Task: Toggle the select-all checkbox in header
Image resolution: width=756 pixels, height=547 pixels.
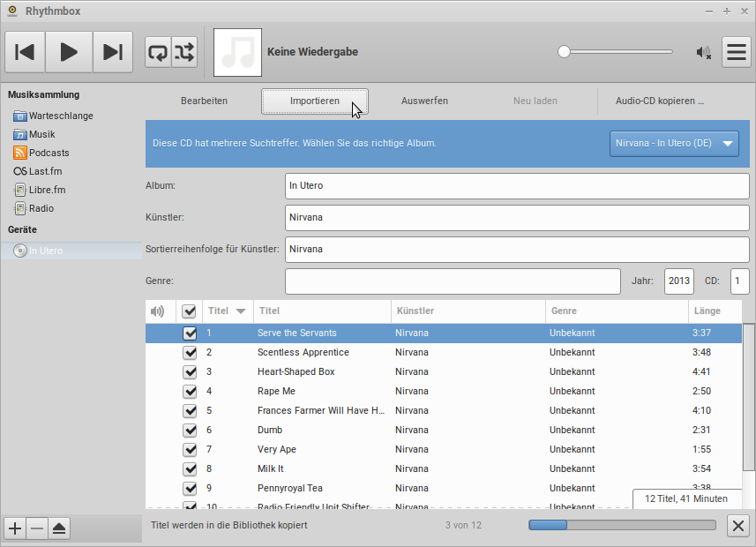Action: [x=189, y=311]
